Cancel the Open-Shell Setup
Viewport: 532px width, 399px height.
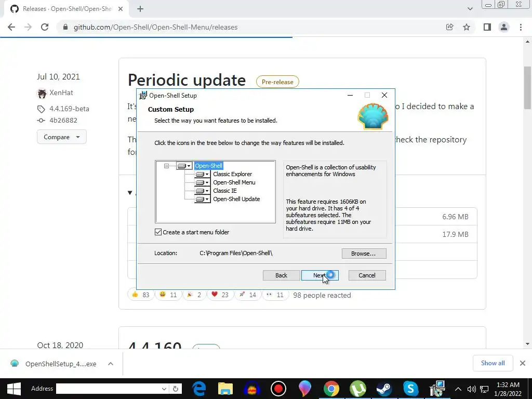pyautogui.click(x=367, y=275)
